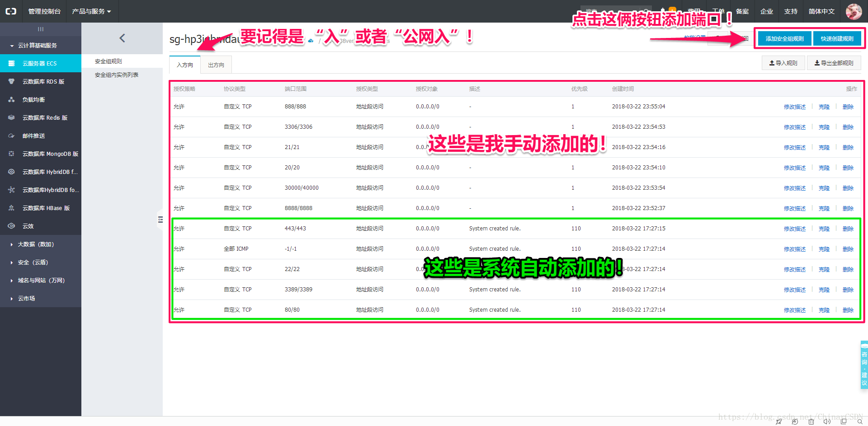Click the HBase database sidebar icon

[x=11, y=208]
